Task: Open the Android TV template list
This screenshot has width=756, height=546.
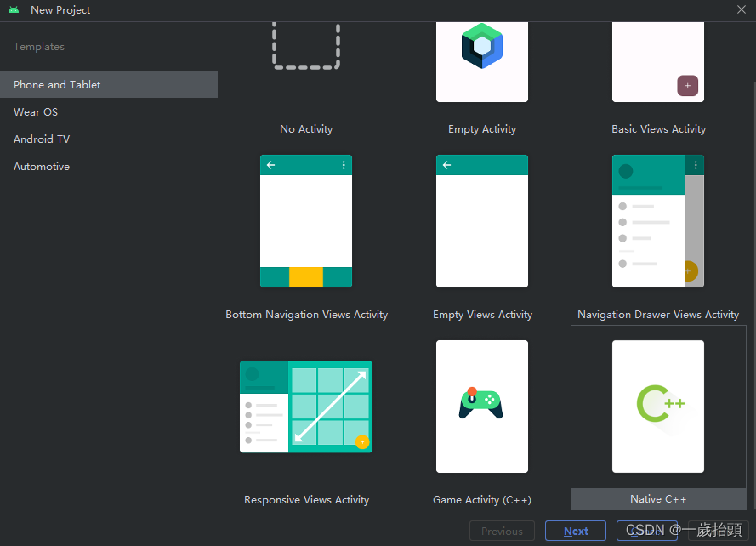Action: [42, 139]
